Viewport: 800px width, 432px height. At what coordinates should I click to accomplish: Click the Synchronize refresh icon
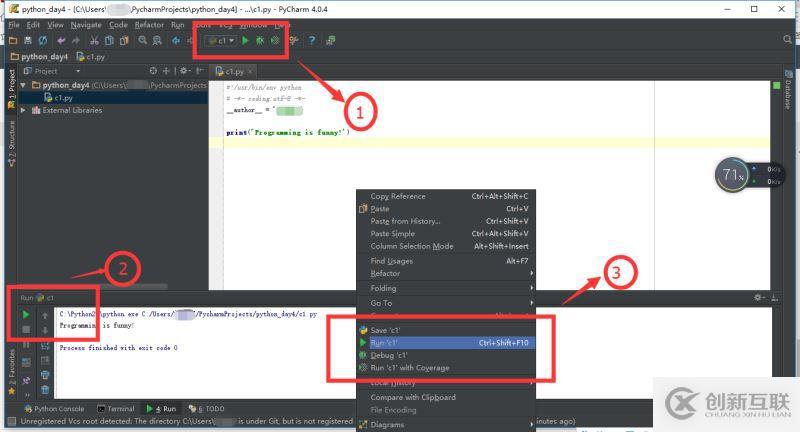[x=43, y=40]
